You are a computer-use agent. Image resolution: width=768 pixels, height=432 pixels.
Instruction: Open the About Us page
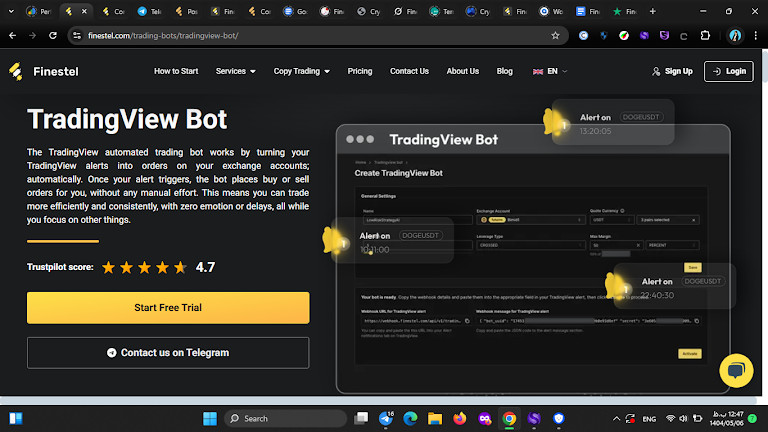[463, 71]
